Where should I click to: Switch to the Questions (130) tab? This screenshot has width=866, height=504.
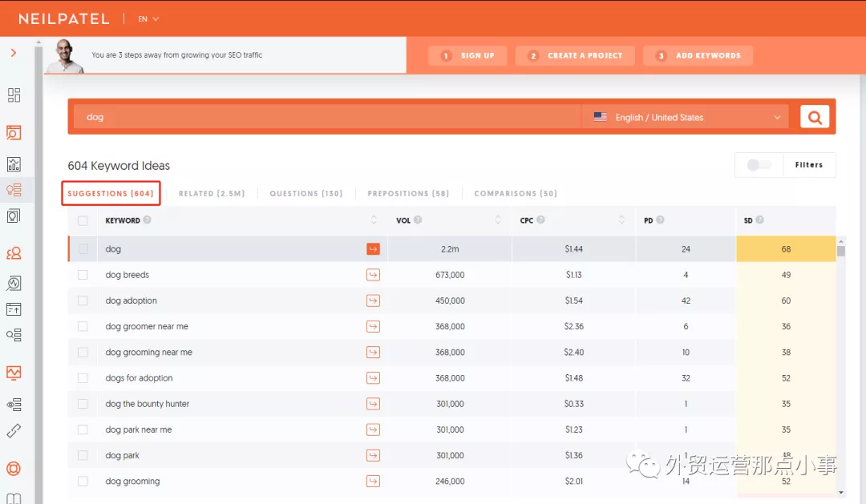[x=306, y=193]
